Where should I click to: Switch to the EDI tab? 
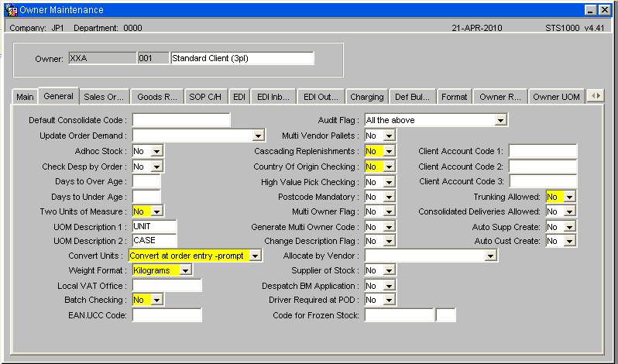pyautogui.click(x=239, y=97)
